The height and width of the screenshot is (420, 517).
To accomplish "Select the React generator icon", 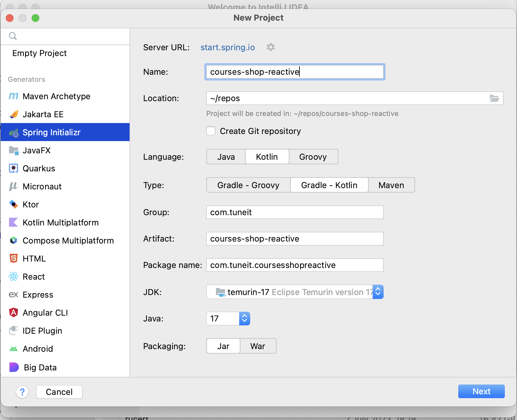I will tap(14, 277).
